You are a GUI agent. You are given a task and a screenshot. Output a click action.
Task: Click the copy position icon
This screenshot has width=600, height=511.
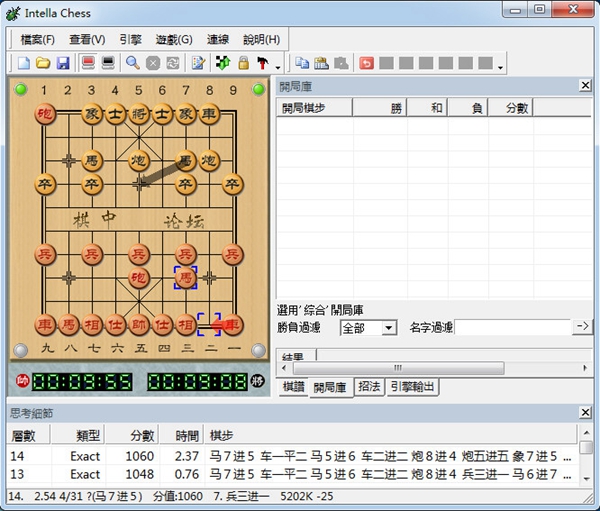[302, 63]
